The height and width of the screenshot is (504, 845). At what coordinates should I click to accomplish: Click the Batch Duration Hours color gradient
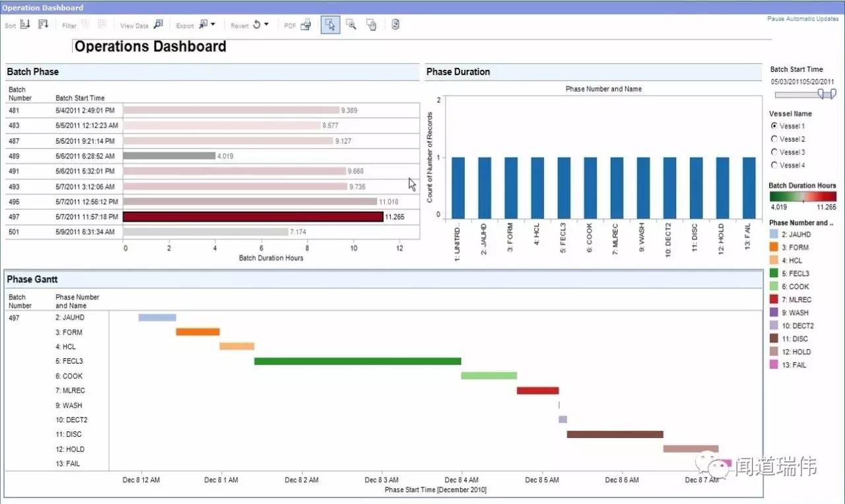(803, 197)
